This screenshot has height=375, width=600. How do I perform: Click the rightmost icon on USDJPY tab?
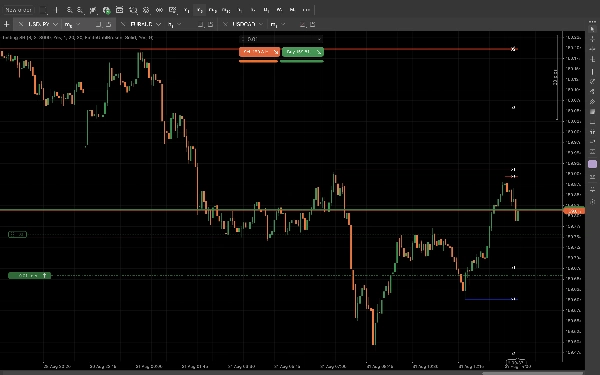pos(109,24)
